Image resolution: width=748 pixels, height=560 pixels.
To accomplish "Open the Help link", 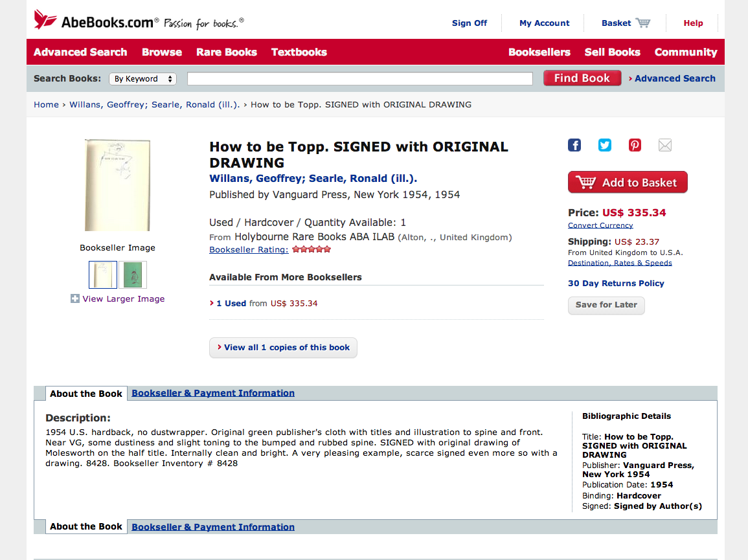I will (x=693, y=23).
